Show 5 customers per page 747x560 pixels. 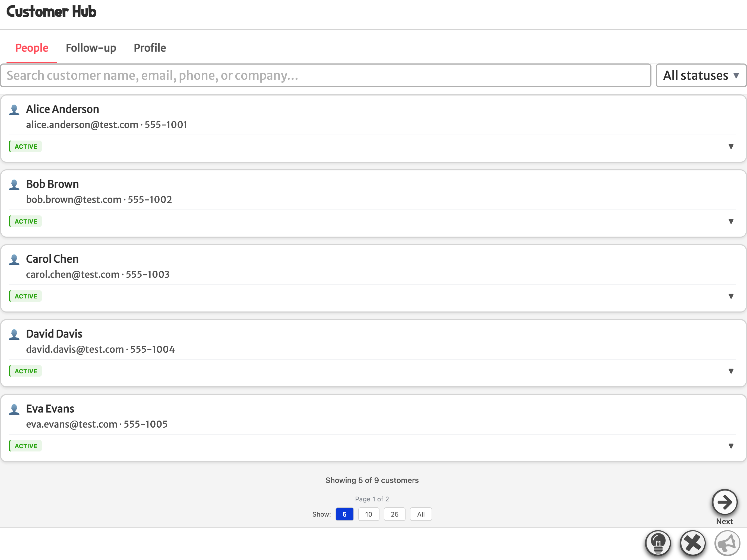click(344, 514)
